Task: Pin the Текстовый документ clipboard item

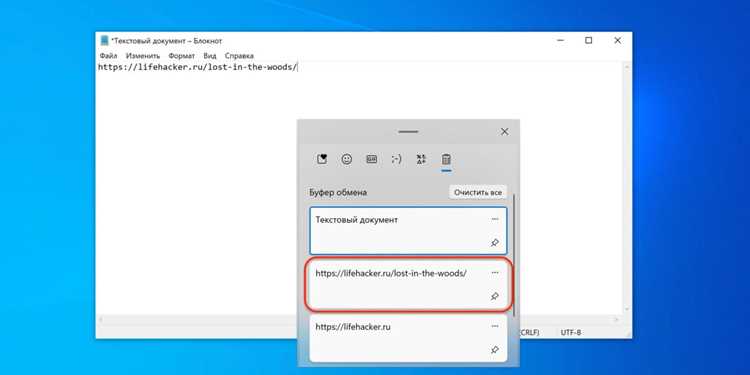Action: pos(495,243)
